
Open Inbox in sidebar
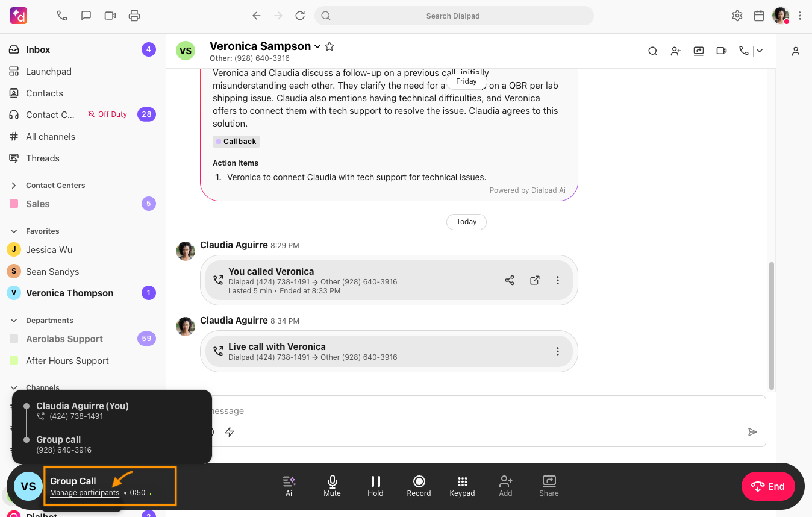point(83,49)
